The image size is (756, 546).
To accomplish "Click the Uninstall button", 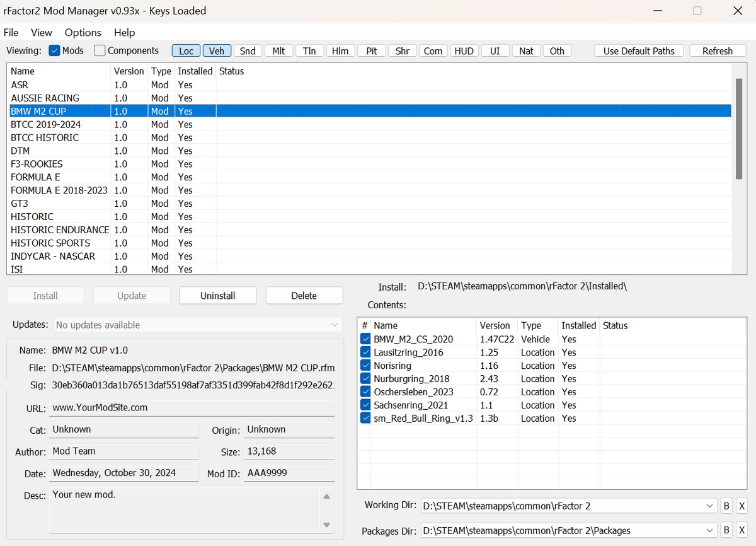I will (x=218, y=295).
